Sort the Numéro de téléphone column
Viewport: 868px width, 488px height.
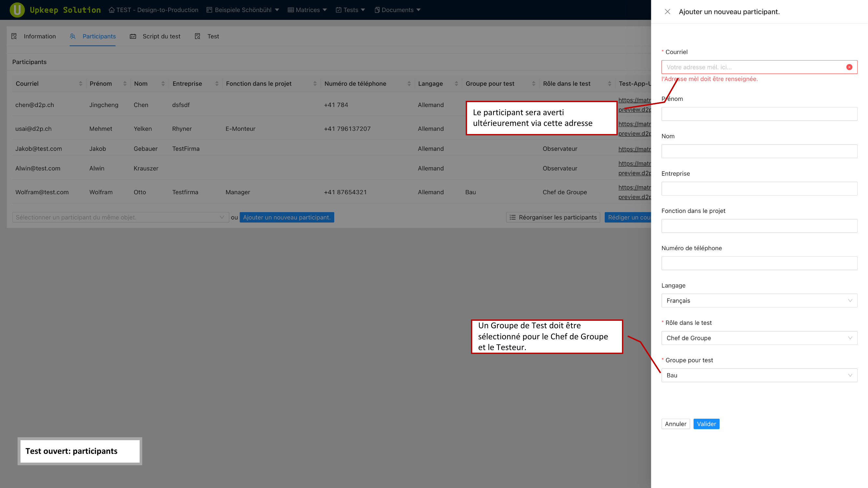click(409, 84)
